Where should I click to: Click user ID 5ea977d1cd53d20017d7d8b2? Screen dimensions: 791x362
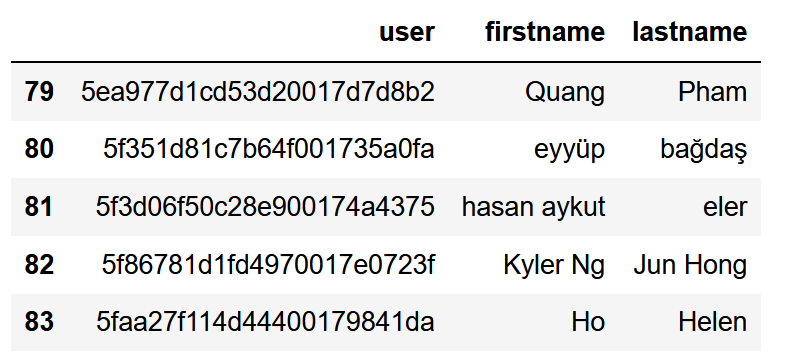(x=258, y=92)
